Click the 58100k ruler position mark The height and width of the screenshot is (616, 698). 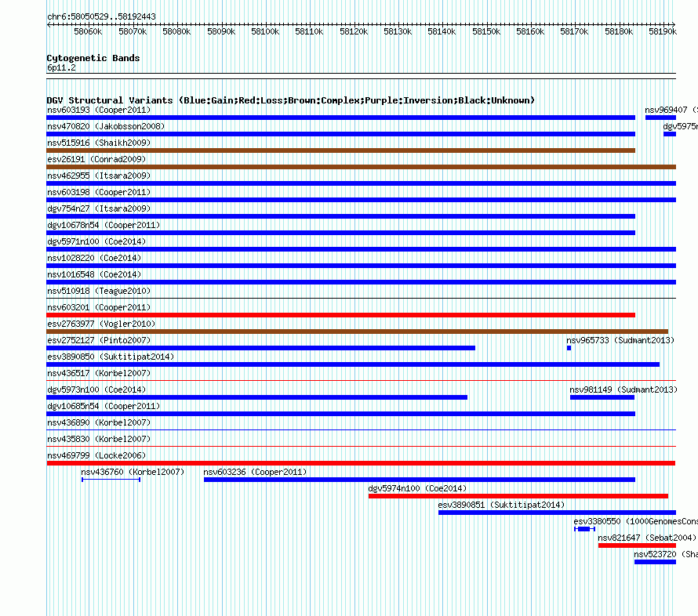click(265, 31)
